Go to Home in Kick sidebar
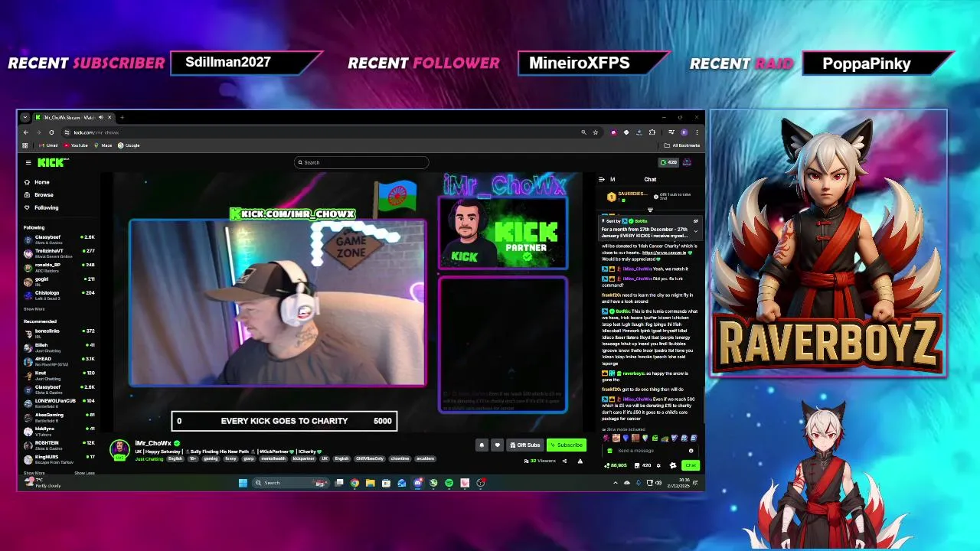980x551 pixels. pos(37,182)
